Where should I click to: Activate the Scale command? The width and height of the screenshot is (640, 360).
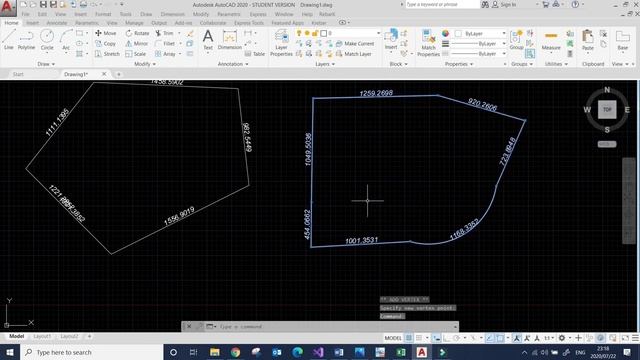coord(136,54)
